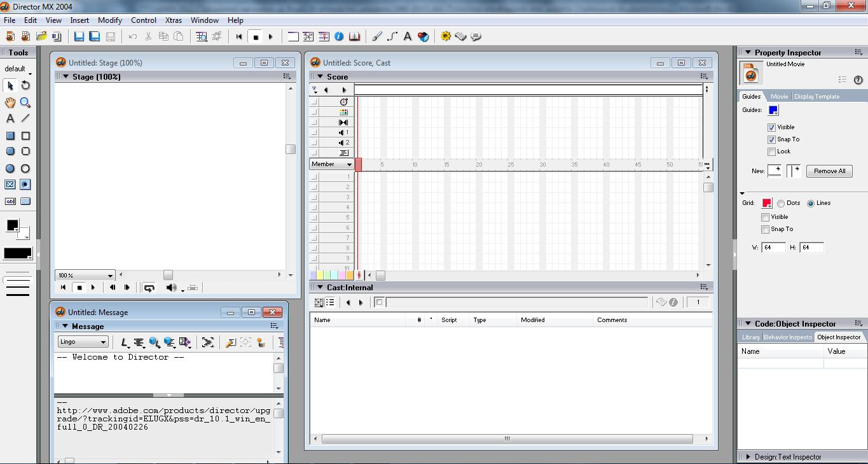The image size is (868, 464).
Task: Open the Guides blue color swatch
Action: 773,111
